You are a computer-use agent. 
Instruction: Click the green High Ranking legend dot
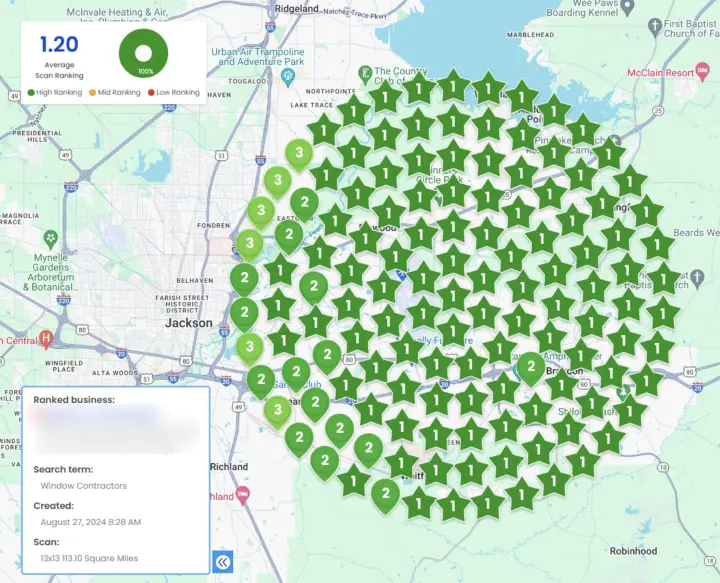[31, 92]
